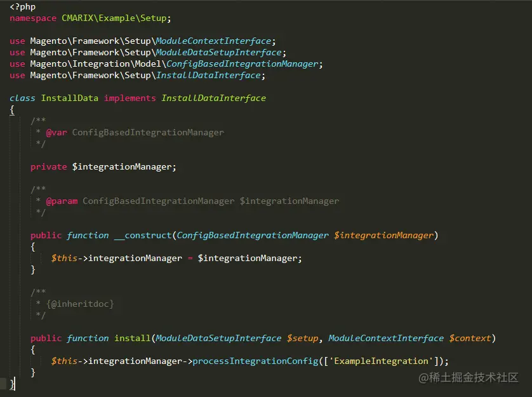Select the @param annotation

(62, 201)
